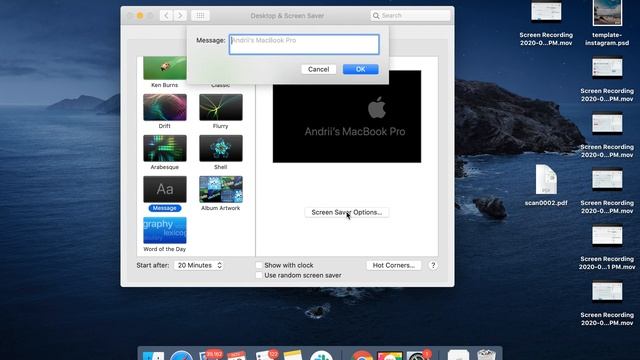Open the help question mark button
The image size is (640, 360).
[433, 265]
